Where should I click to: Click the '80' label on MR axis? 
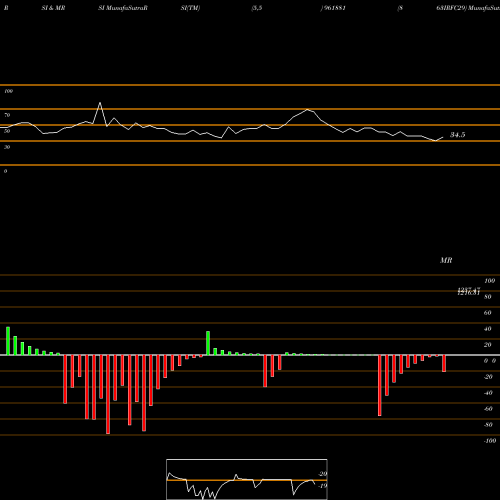point(488,297)
